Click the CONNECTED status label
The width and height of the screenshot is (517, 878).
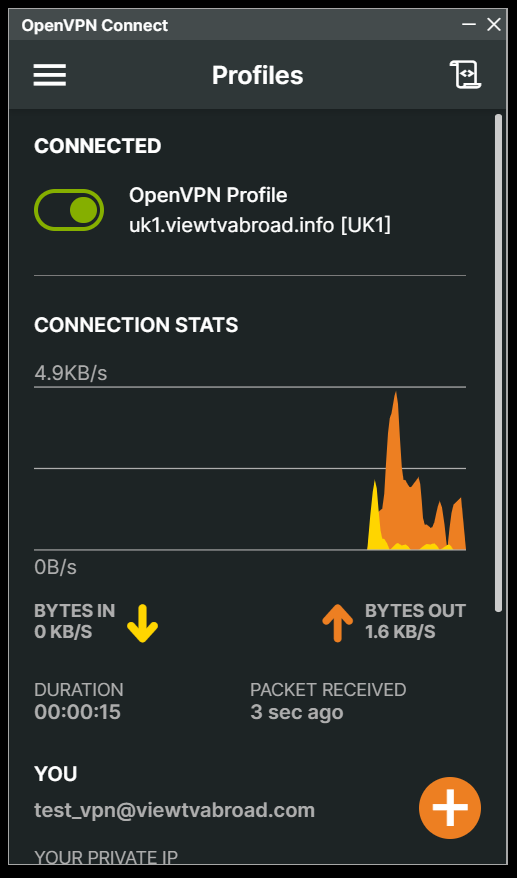click(97, 146)
